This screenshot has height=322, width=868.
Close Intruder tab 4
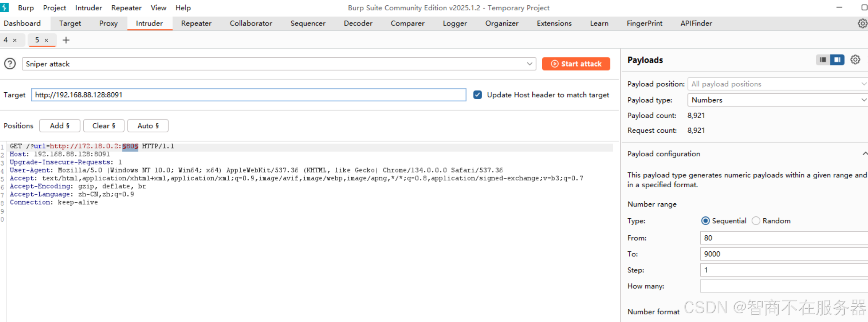pyautogui.click(x=15, y=40)
